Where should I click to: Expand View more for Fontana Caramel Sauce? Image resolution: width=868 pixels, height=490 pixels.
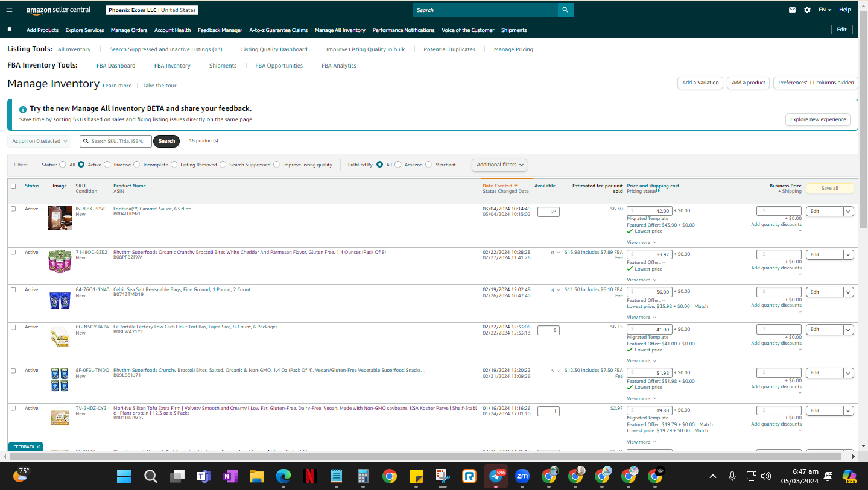[641, 242]
